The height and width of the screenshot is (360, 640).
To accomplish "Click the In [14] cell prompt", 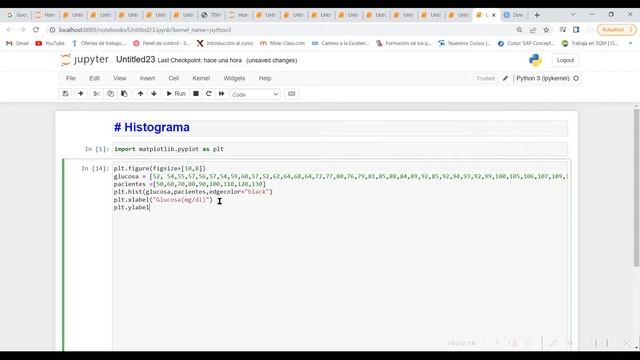I will tap(95, 168).
